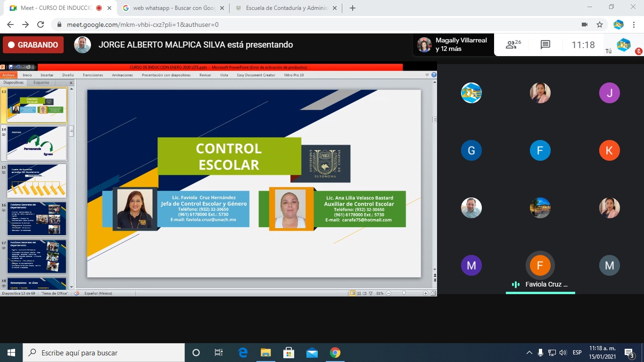Image resolution: width=644 pixels, height=362 pixels.
Task: Click the red muted microphone icon
Action: 639,51
